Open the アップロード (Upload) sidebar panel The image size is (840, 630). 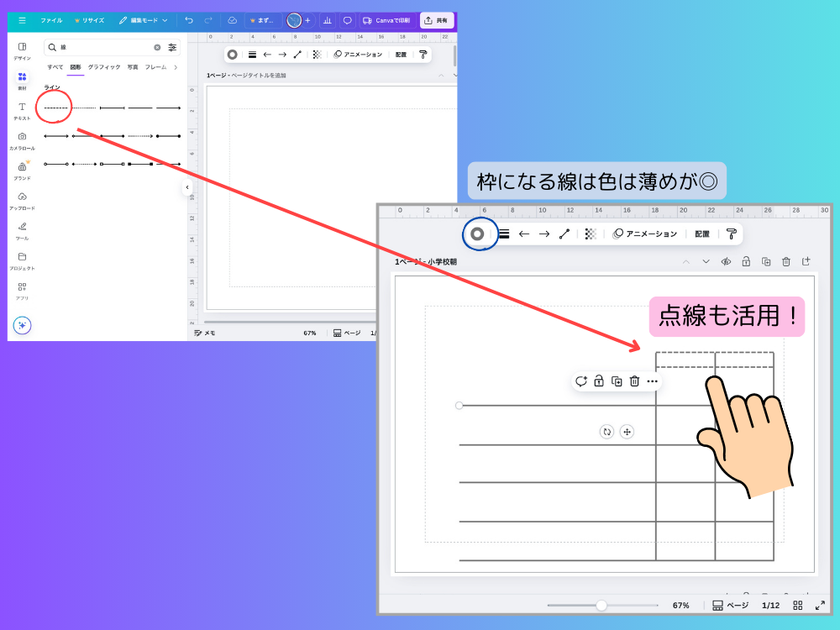coord(22,200)
